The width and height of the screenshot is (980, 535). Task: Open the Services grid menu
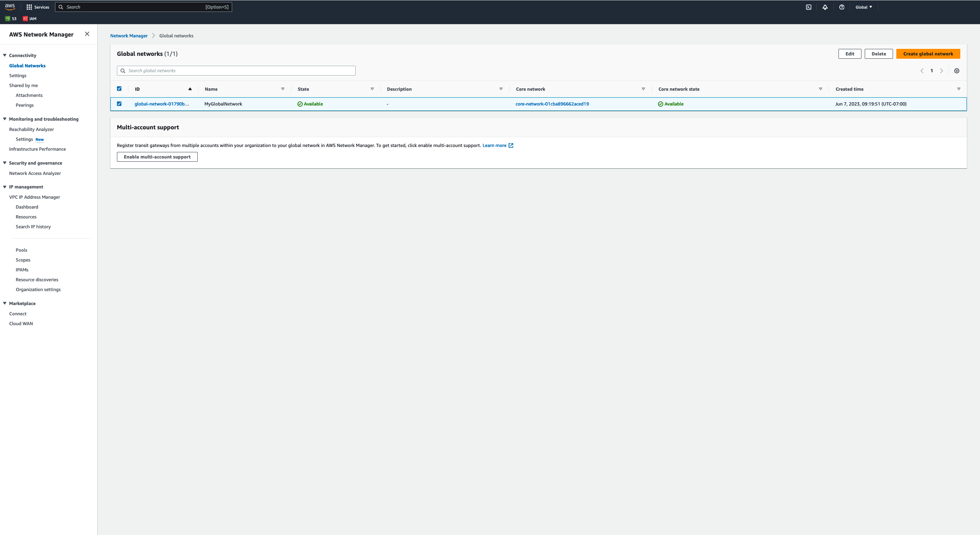click(x=38, y=7)
